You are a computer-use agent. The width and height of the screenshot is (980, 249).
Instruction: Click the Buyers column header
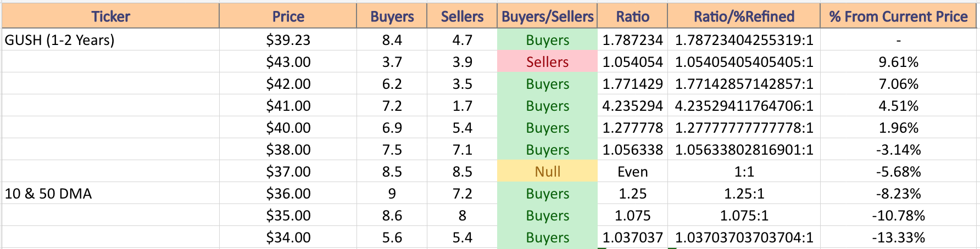pyautogui.click(x=392, y=16)
